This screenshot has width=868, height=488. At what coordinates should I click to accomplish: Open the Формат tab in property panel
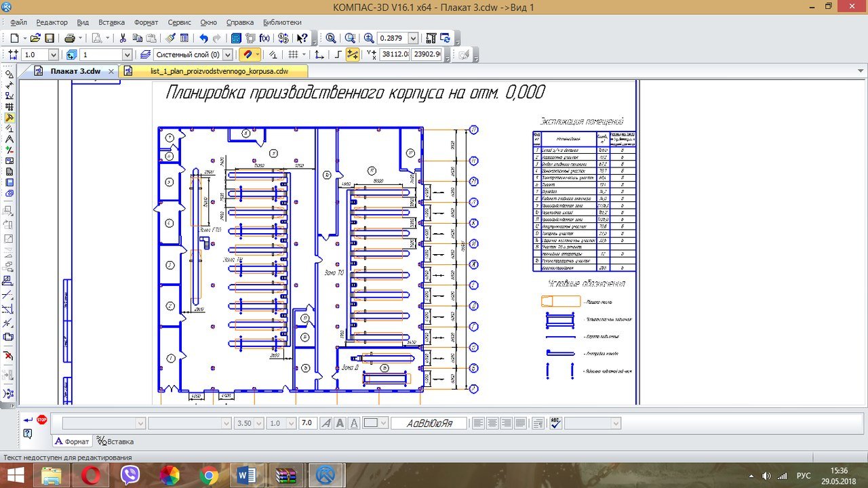click(x=72, y=441)
